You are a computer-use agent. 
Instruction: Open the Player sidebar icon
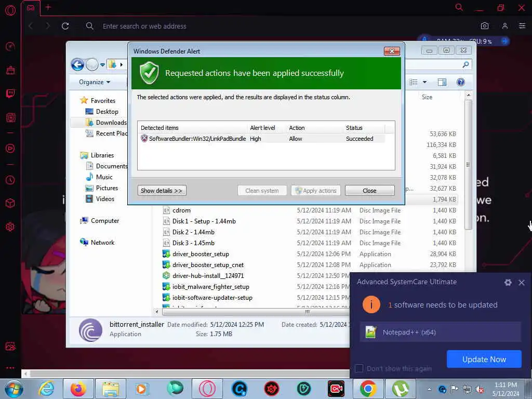click(10, 148)
